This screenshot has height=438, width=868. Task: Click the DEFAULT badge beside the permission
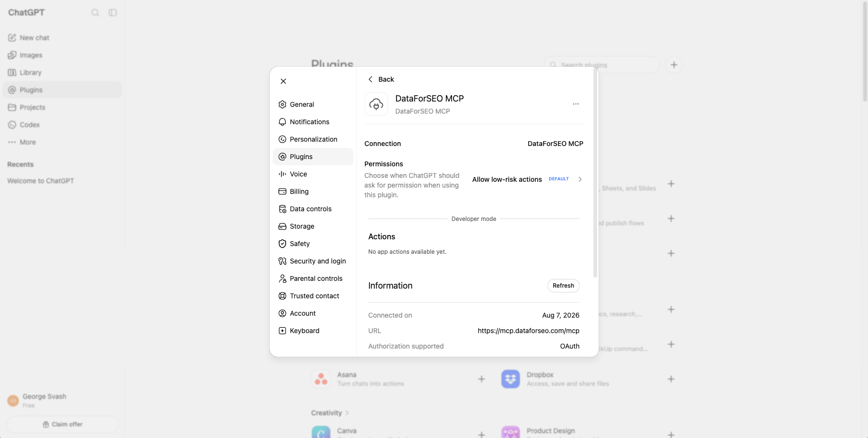[x=559, y=179]
